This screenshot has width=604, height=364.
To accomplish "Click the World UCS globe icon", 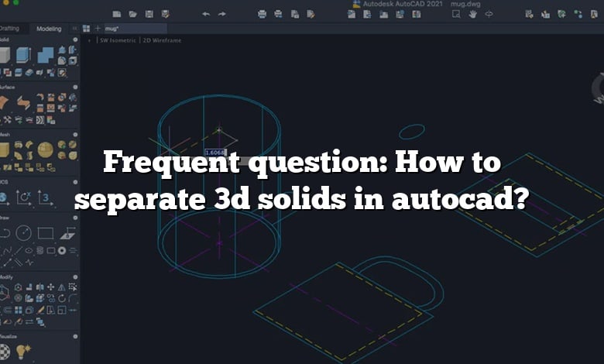I will point(3,197).
